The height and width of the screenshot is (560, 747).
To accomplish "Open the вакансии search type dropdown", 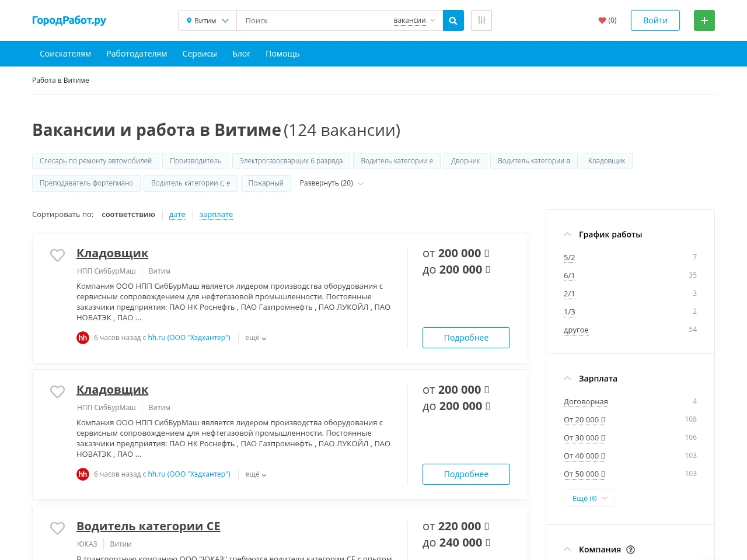I will coord(414,20).
